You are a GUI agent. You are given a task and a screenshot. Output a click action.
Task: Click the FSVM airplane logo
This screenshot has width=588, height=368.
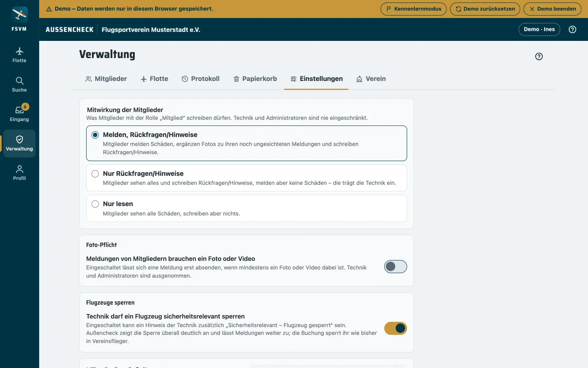(x=19, y=15)
